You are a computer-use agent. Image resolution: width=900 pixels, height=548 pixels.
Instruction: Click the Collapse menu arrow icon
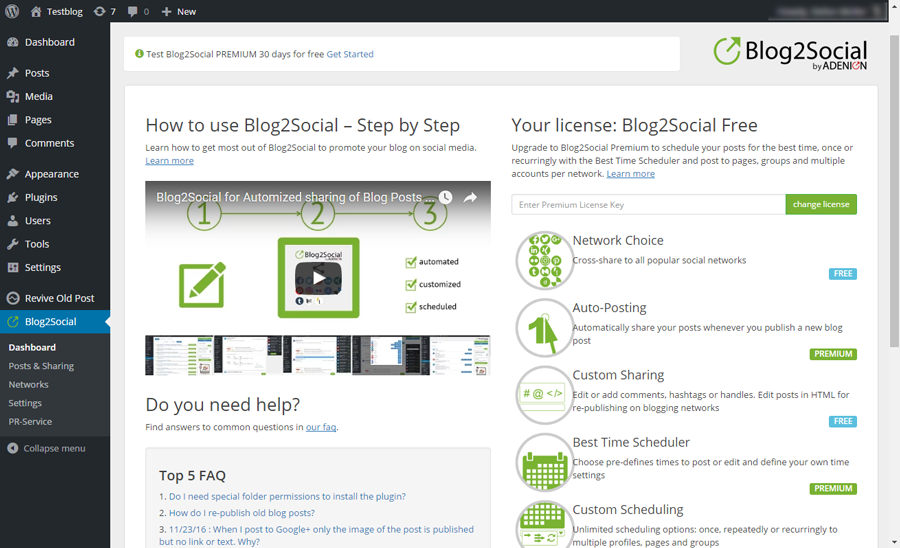click(x=13, y=448)
